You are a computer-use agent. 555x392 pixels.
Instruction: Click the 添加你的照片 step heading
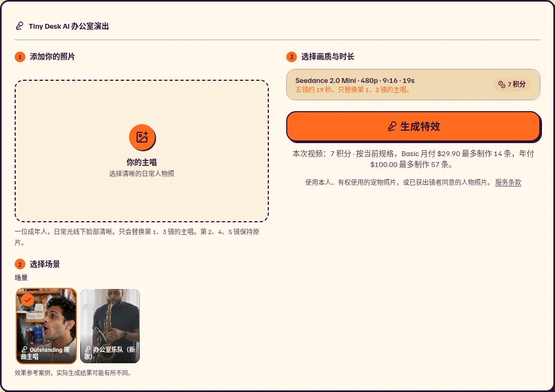(52, 56)
